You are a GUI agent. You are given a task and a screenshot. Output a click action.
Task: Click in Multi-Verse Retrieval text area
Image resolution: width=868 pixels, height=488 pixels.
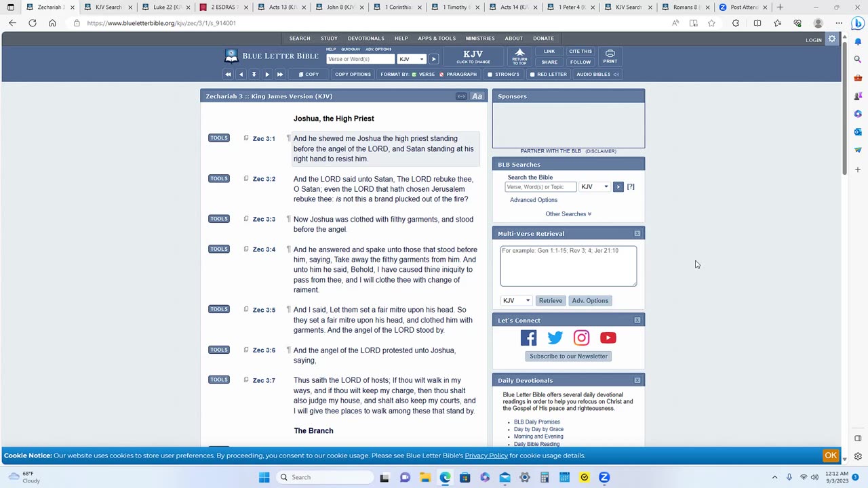[x=568, y=266]
